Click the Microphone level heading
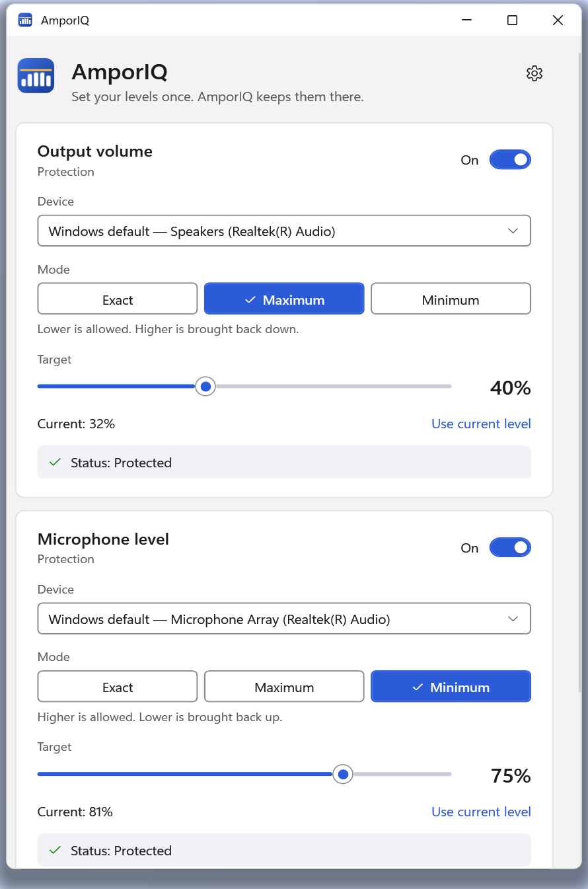Screen dimensions: 588x889 tap(103, 539)
